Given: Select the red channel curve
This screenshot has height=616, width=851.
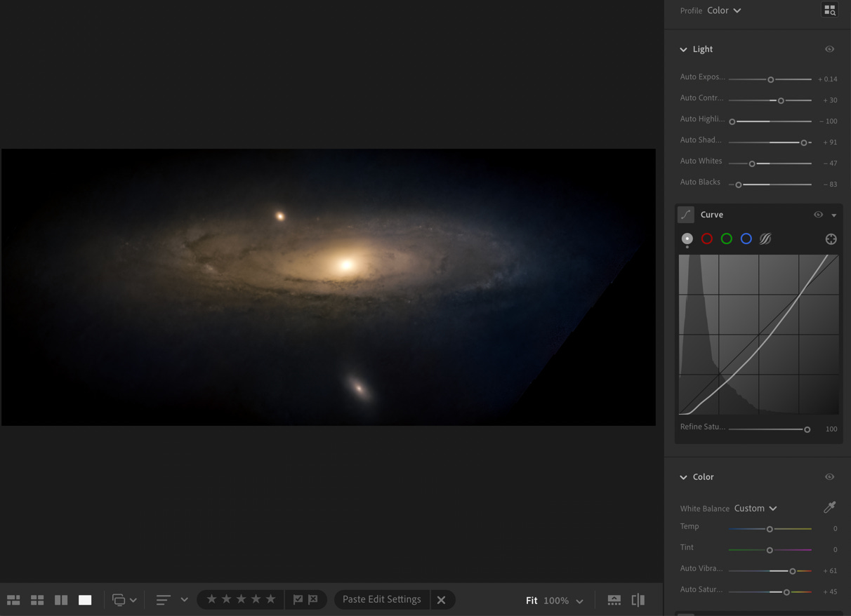Looking at the screenshot, I should (706, 239).
